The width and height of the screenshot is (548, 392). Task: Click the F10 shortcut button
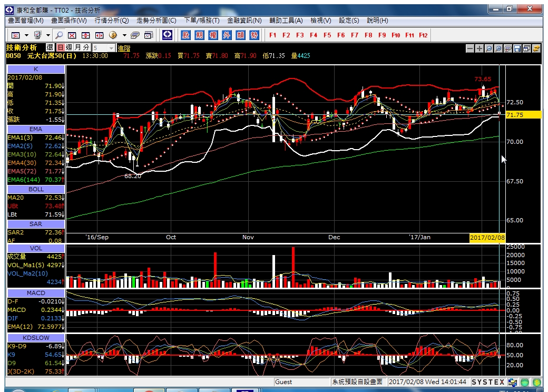(396, 35)
